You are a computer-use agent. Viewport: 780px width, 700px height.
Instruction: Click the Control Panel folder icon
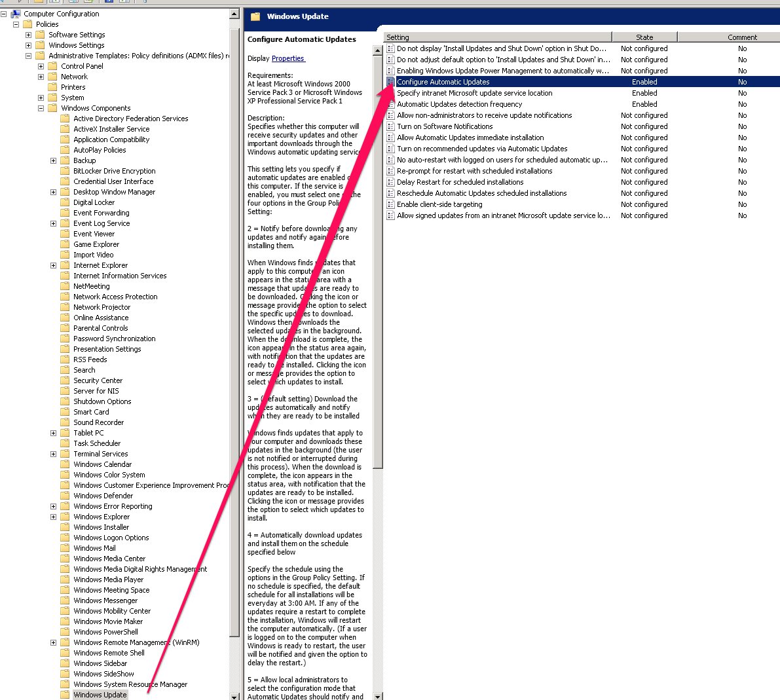53,66
